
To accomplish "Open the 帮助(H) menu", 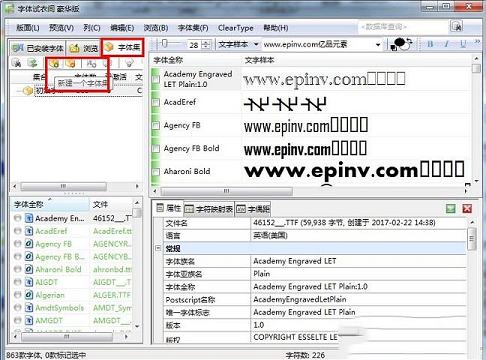I will [276, 28].
